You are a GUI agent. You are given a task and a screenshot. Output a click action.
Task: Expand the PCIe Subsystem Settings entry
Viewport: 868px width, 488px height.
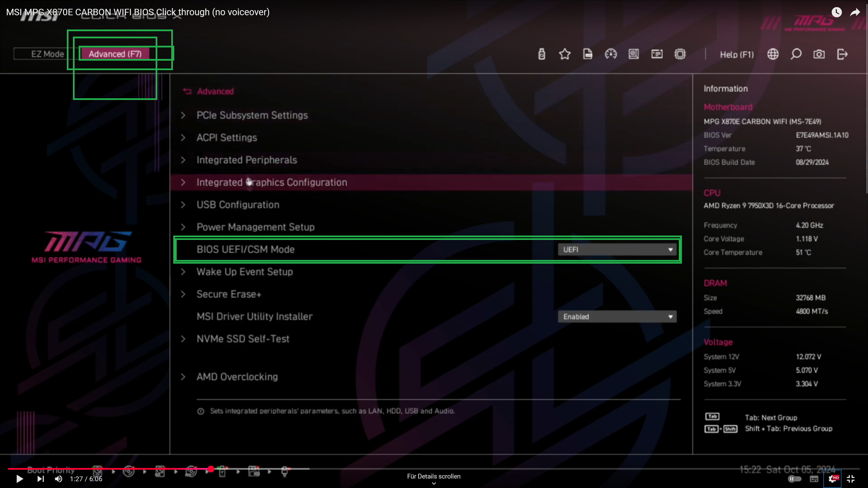[x=252, y=115]
